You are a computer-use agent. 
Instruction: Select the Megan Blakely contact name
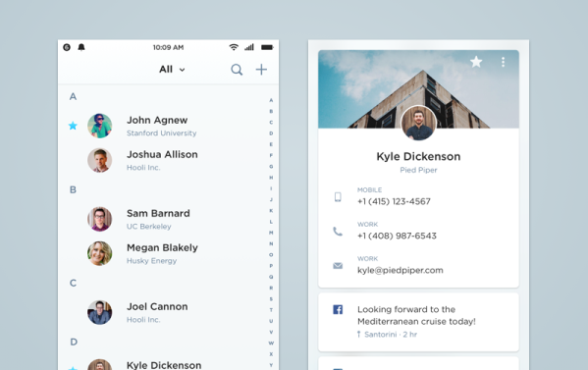[x=162, y=247]
